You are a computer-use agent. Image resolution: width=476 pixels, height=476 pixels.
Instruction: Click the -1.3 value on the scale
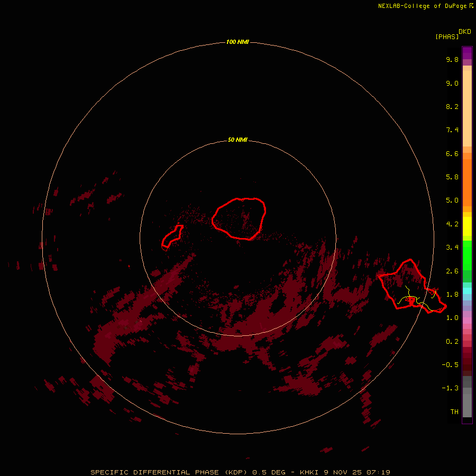click(450, 388)
